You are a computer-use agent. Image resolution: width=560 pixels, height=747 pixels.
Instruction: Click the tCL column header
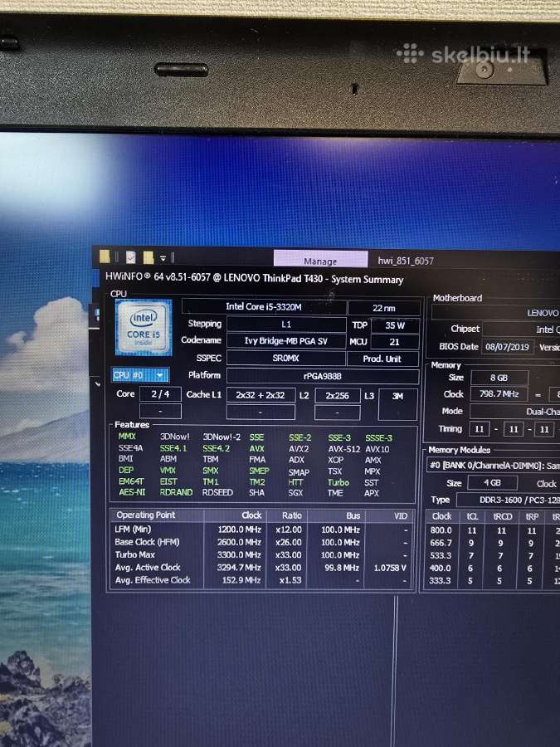pyautogui.click(x=472, y=516)
